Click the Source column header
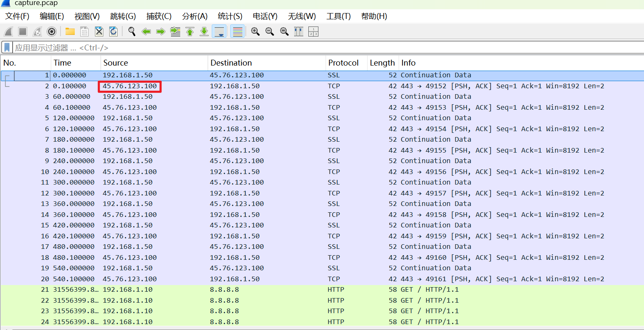The width and height of the screenshot is (644, 330). [x=116, y=63]
